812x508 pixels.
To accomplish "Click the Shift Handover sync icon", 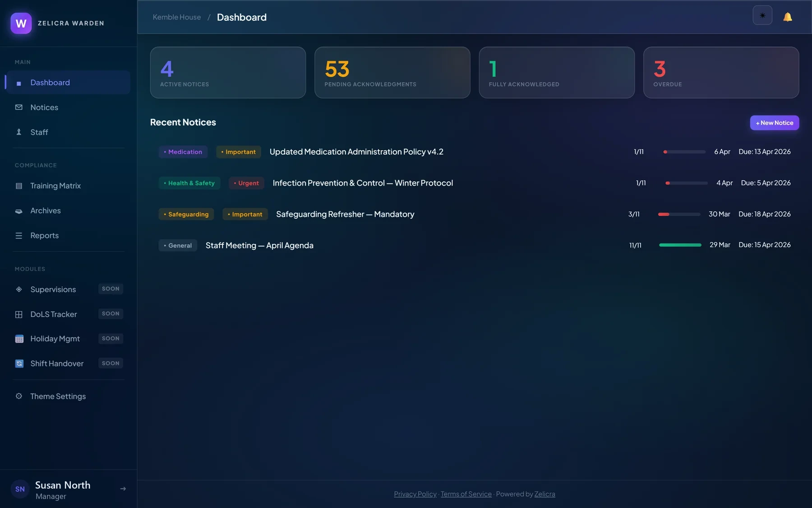I will (x=19, y=364).
